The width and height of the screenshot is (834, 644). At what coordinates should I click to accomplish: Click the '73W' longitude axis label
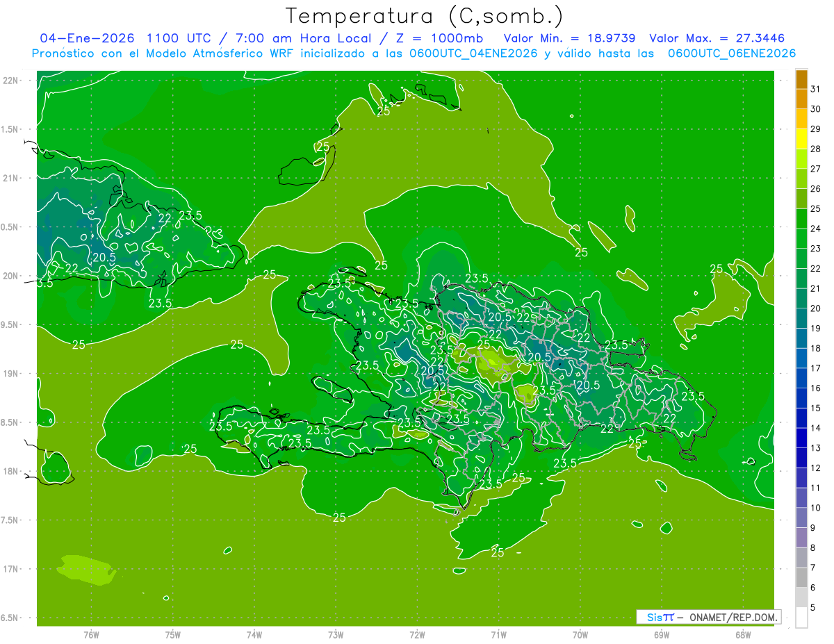point(336,634)
